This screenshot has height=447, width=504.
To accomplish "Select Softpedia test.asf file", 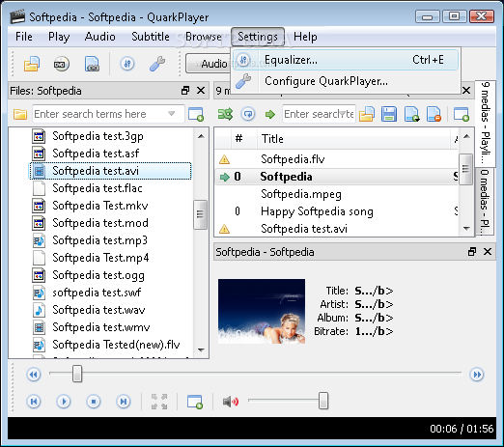I will [96, 154].
